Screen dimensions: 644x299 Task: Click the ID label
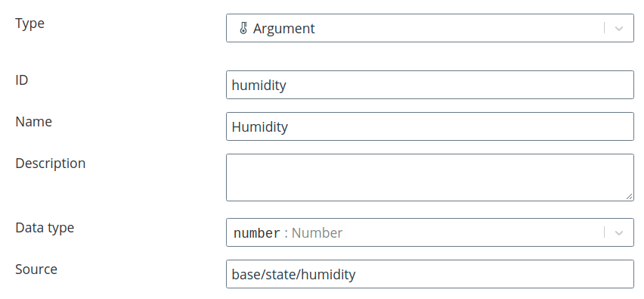(21, 79)
